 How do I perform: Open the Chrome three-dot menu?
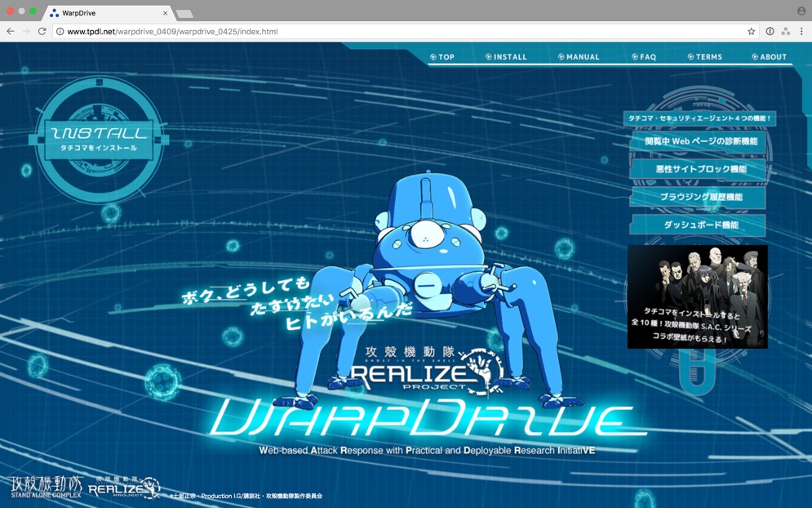(x=801, y=32)
